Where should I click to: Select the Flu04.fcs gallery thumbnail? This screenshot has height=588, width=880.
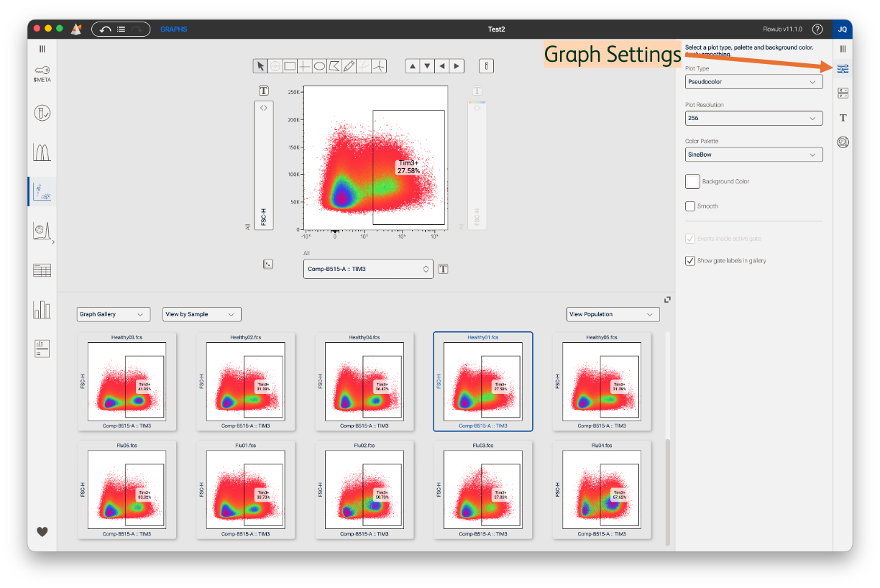click(x=601, y=489)
